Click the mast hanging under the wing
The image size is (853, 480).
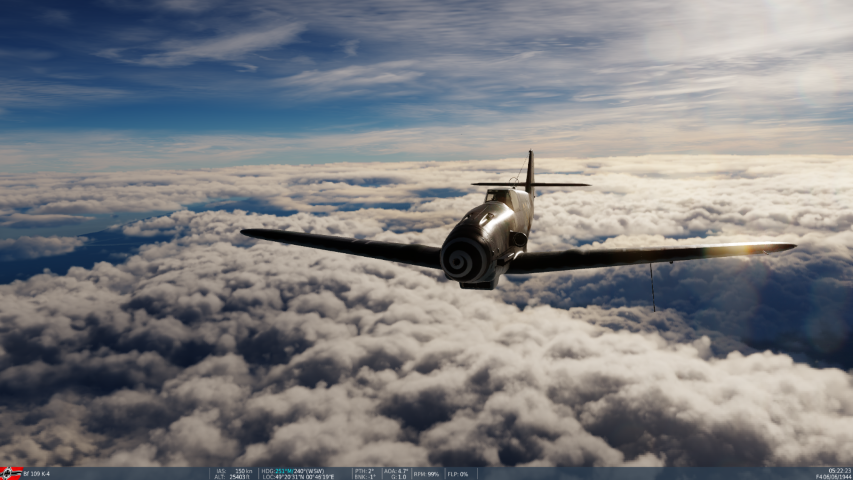click(652, 287)
